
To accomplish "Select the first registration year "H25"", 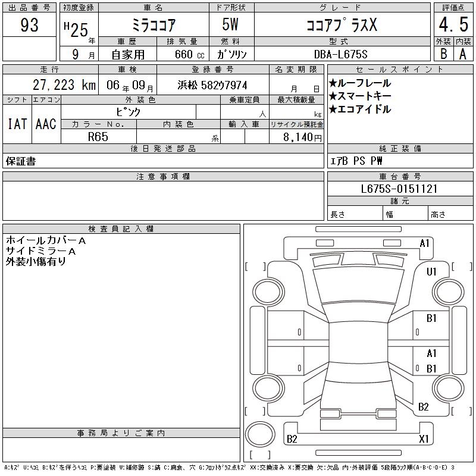I will point(76,30).
